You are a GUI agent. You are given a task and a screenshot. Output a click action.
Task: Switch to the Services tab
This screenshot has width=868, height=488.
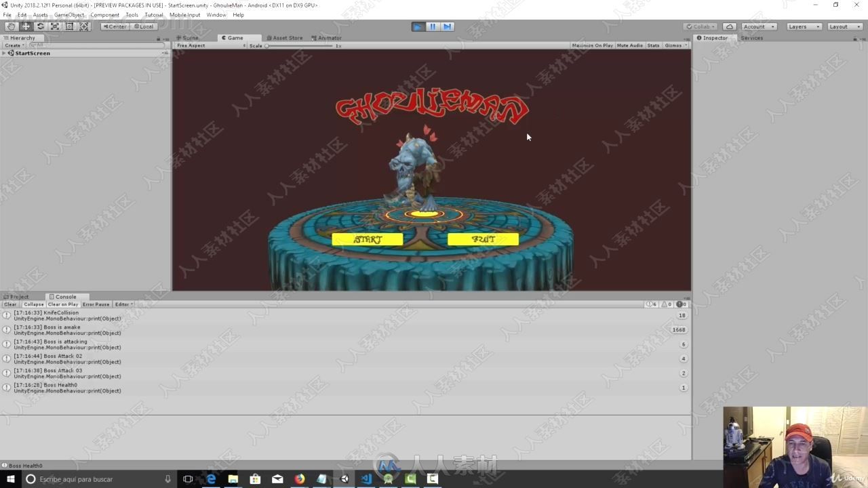[x=751, y=38]
